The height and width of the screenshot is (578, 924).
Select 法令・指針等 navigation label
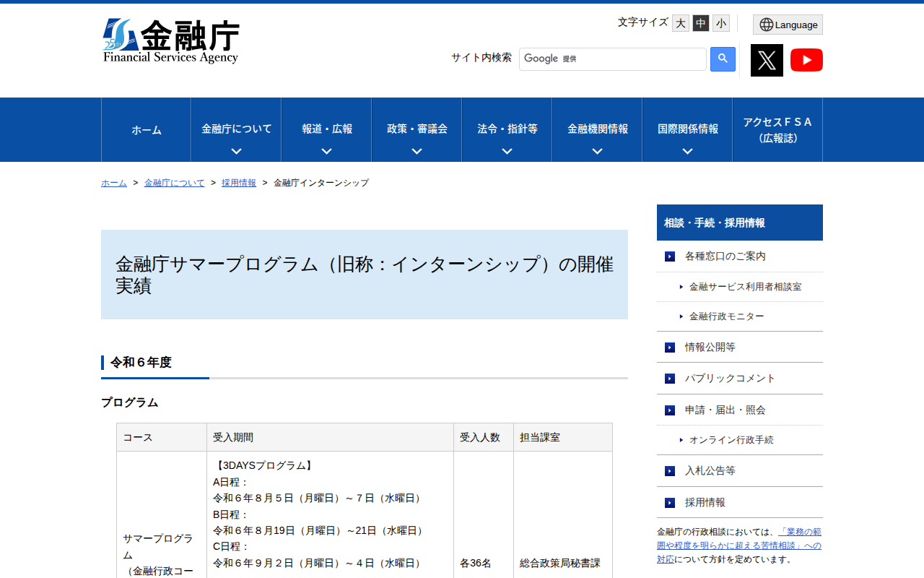[507, 129]
